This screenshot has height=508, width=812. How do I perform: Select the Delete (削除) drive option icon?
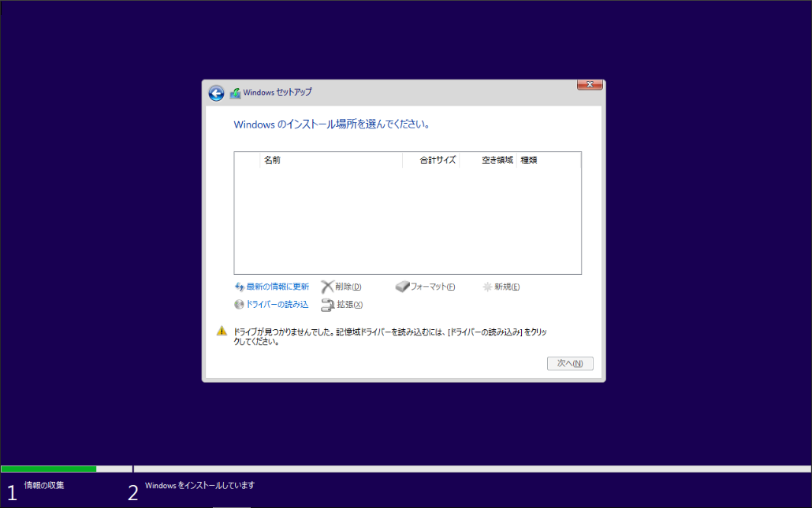[326, 287]
